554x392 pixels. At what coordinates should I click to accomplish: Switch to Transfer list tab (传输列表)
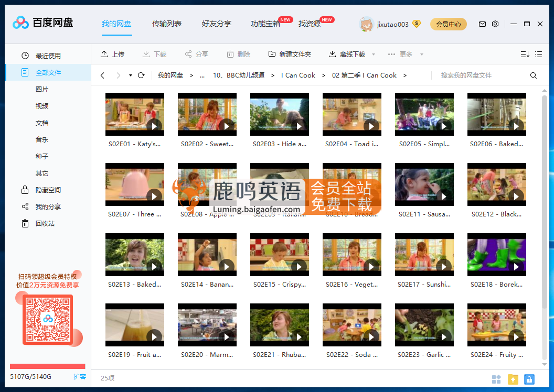pyautogui.click(x=167, y=24)
